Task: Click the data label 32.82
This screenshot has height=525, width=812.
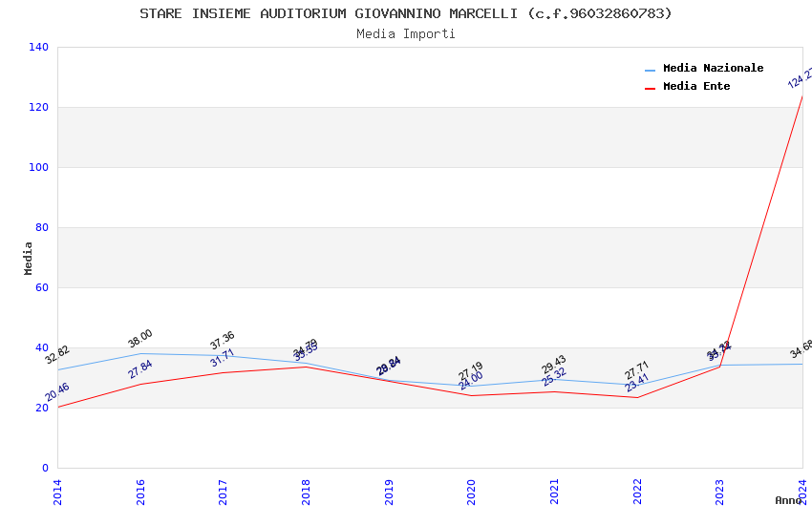Action: pos(57,355)
